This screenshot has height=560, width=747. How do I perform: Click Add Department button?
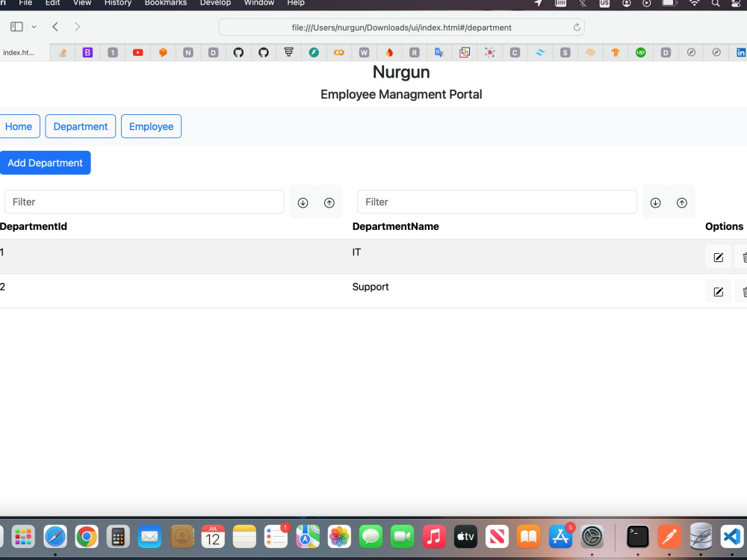46,163
